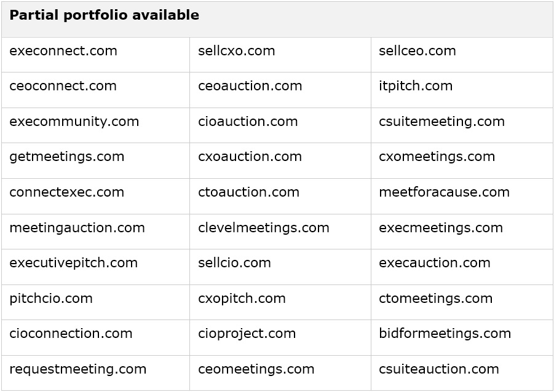Select cioauction.com from the list

(248, 122)
